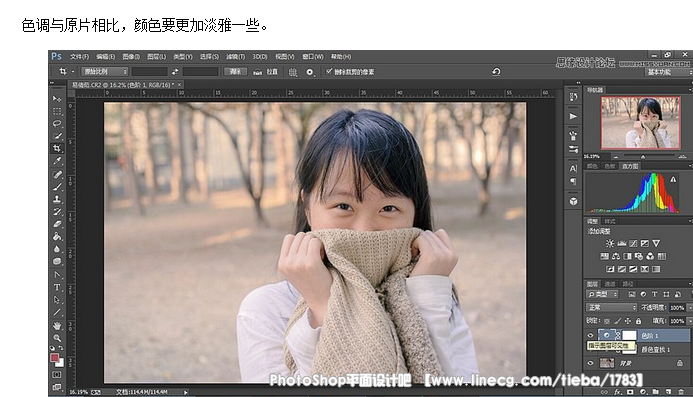Select the Crop tool in the toolbox
Screen dimensions: 693x397
57,148
